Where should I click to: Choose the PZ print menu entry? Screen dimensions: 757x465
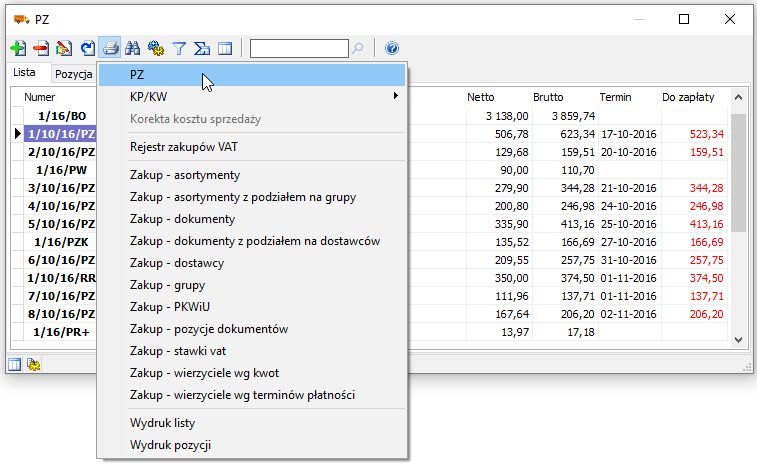(252, 75)
